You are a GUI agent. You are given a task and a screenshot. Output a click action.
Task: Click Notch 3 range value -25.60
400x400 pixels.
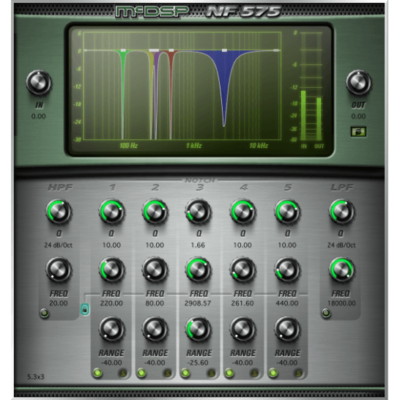(x=198, y=363)
